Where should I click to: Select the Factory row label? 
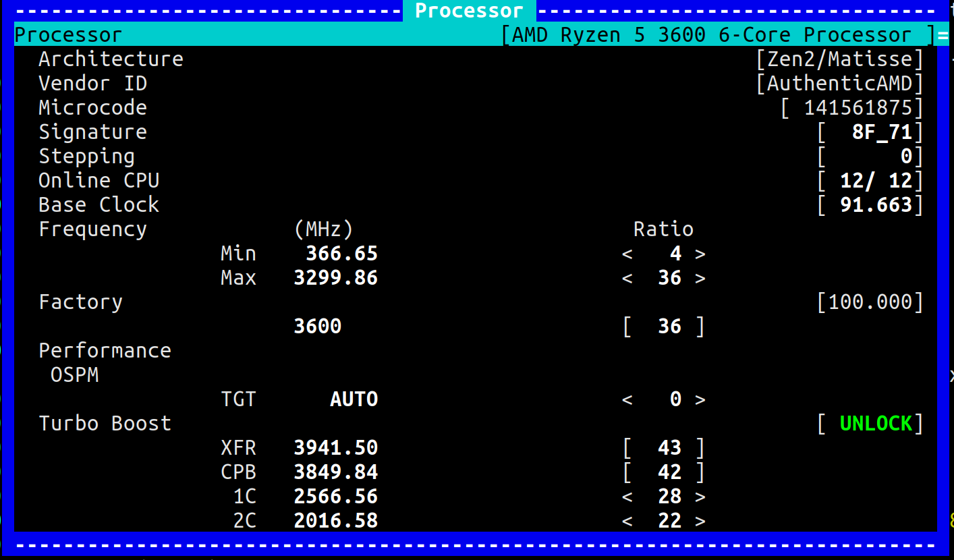tap(80, 302)
